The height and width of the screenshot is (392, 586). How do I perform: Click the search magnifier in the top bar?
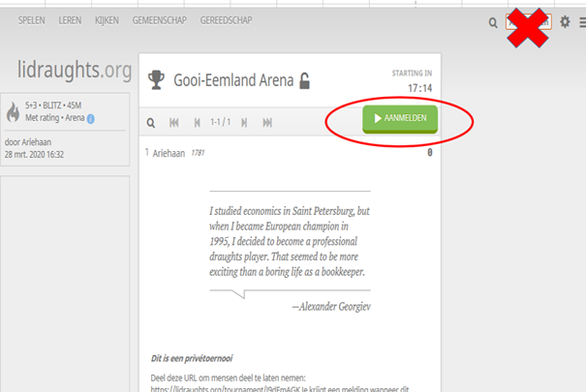493,23
